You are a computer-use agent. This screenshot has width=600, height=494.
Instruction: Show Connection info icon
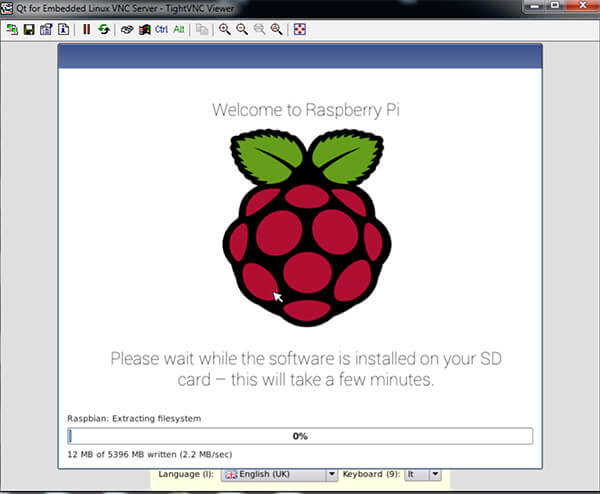[x=64, y=29]
